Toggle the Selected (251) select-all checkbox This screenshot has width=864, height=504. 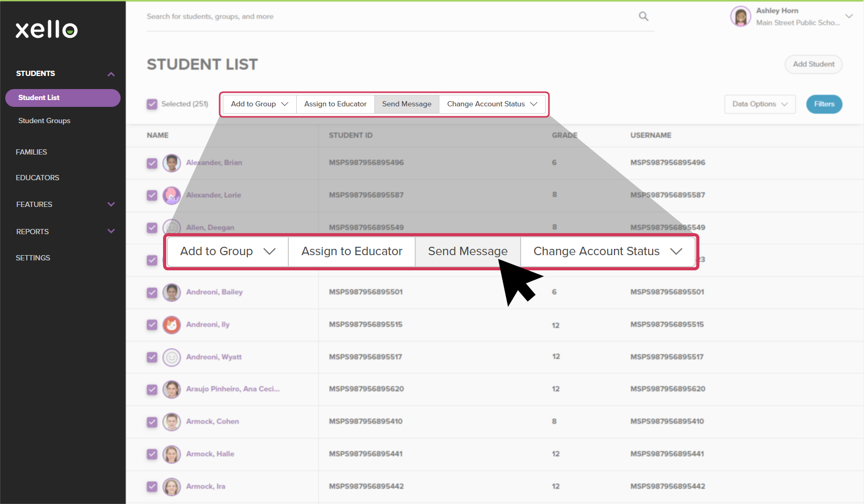(x=152, y=104)
